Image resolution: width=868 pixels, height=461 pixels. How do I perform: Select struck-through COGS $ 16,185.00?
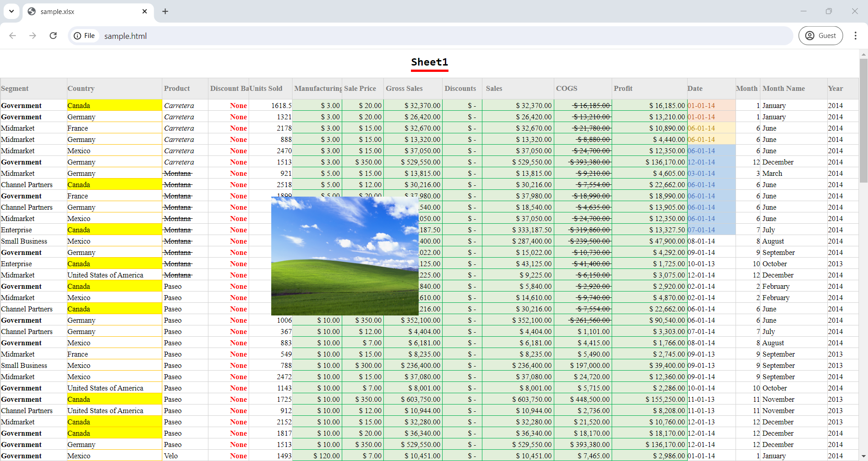[583, 105]
